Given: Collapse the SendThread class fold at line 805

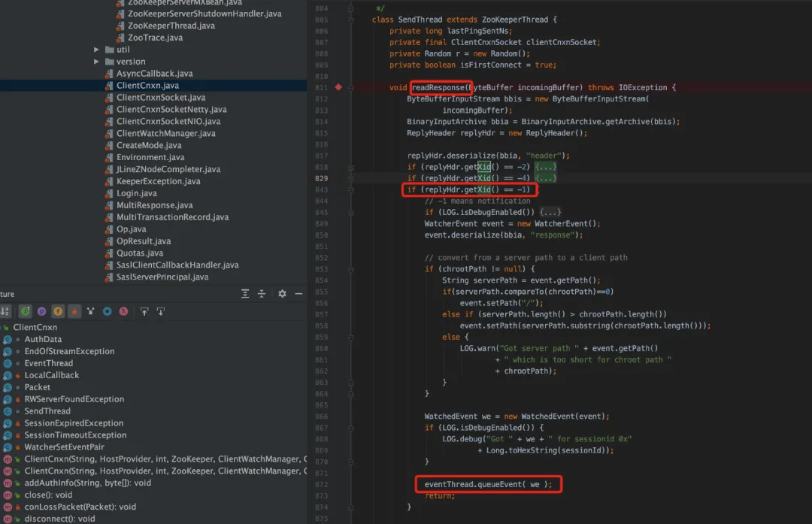Looking at the screenshot, I should coord(351,20).
